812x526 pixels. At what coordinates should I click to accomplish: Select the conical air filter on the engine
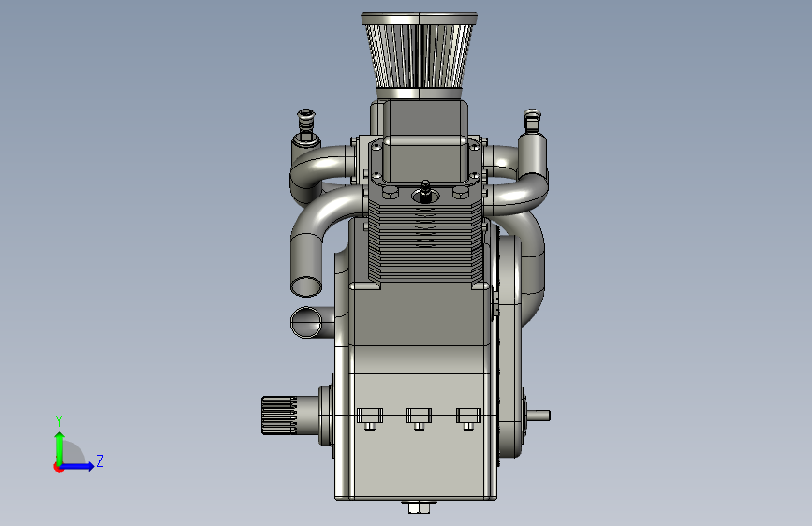pyautogui.click(x=419, y=56)
